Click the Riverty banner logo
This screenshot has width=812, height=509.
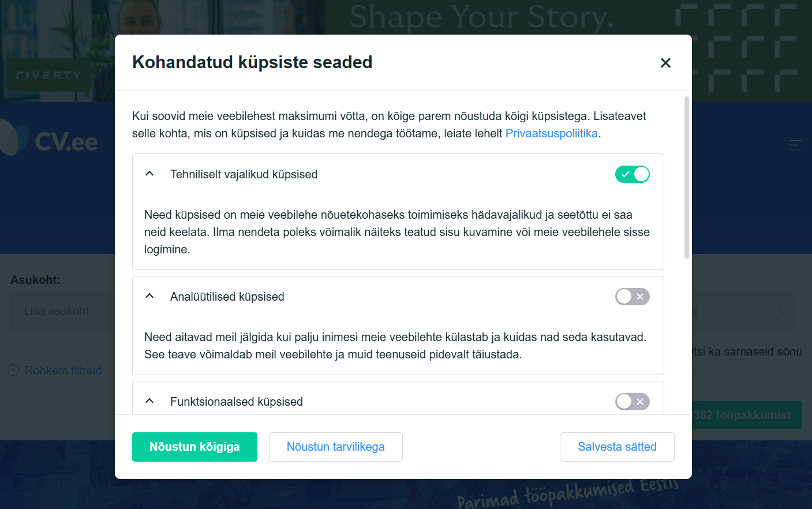click(x=48, y=75)
